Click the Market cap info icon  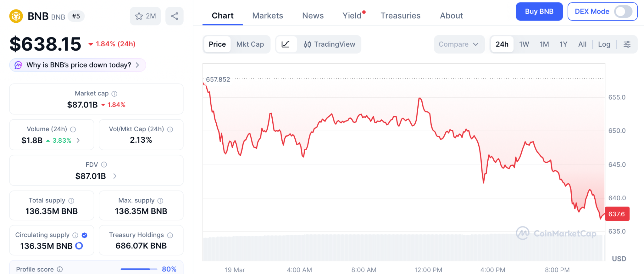(114, 94)
